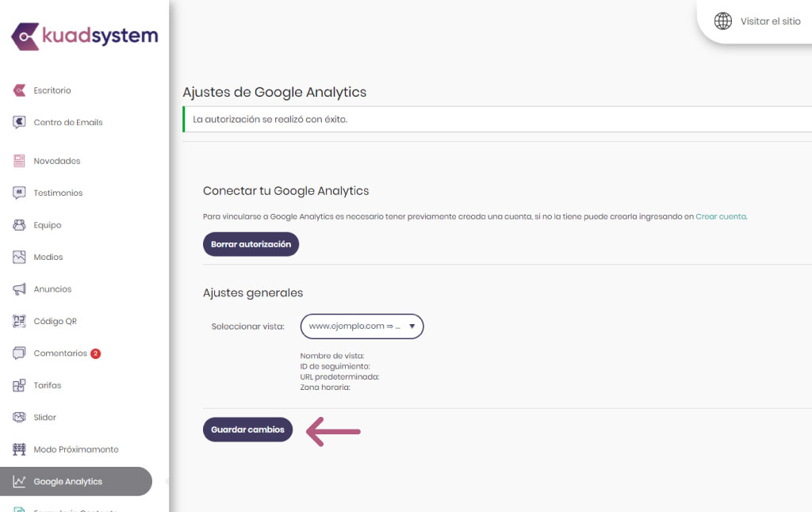Click the Borrar autorización button
The width and height of the screenshot is (812, 512).
(x=251, y=244)
